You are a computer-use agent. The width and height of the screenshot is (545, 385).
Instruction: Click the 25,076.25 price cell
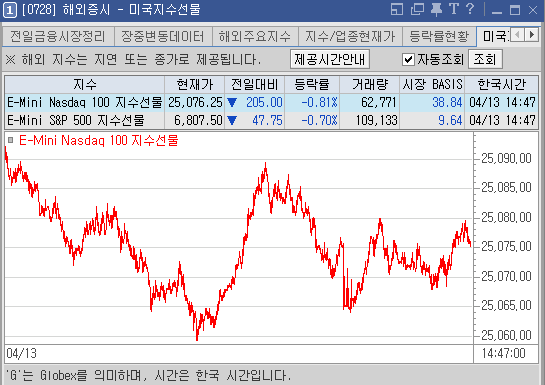195,103
